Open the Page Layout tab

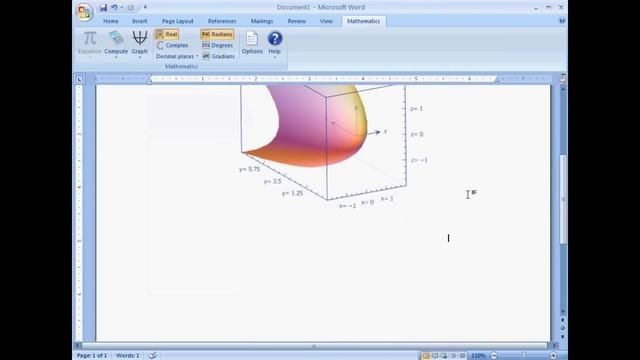(x=178, y=21)
